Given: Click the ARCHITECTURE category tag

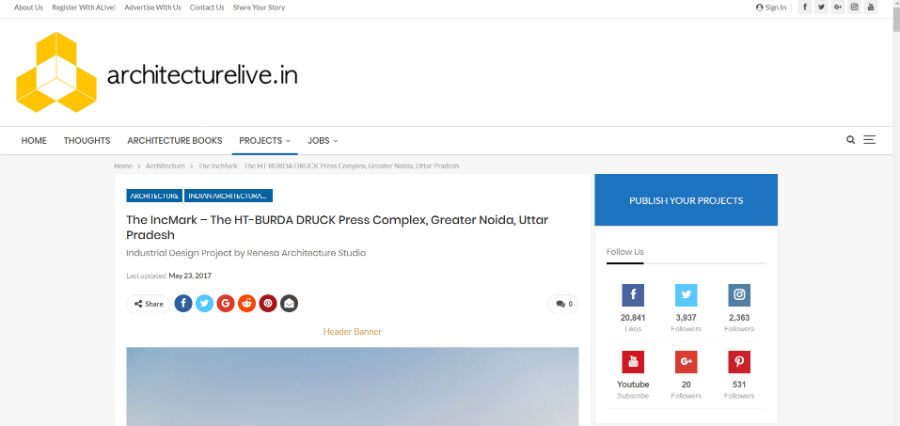Looking at the screenshot, I should 154,196.
